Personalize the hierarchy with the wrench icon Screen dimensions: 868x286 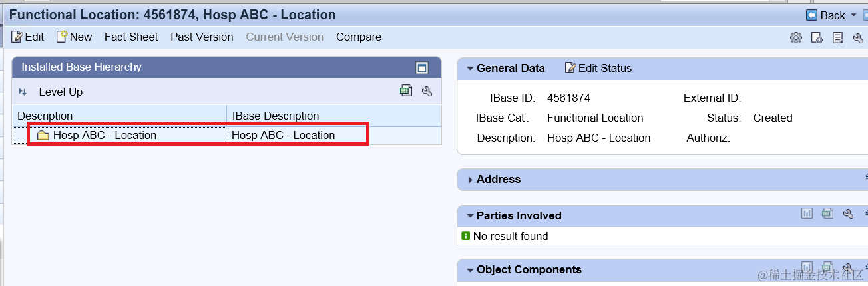tap(427, 92)
